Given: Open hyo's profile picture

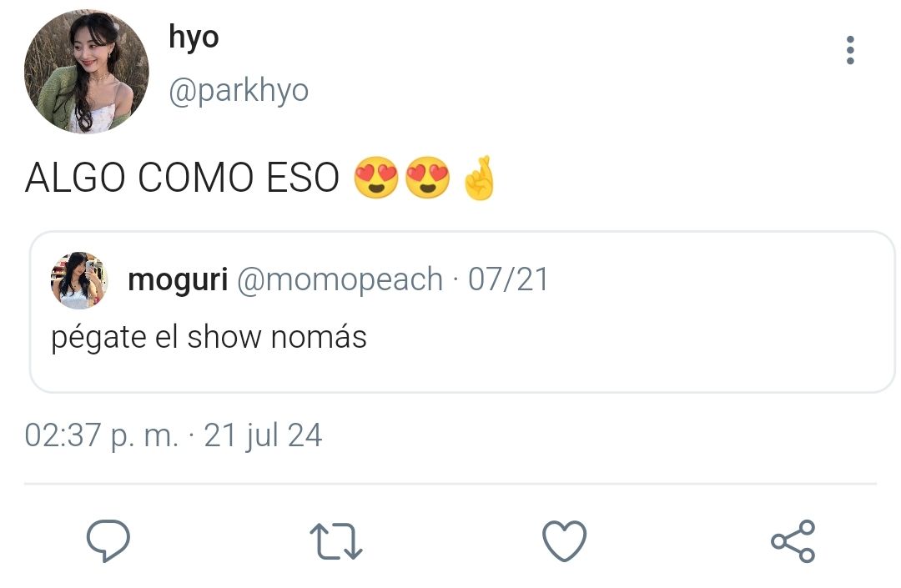Looking at the screenshot, I should [87, 71].
